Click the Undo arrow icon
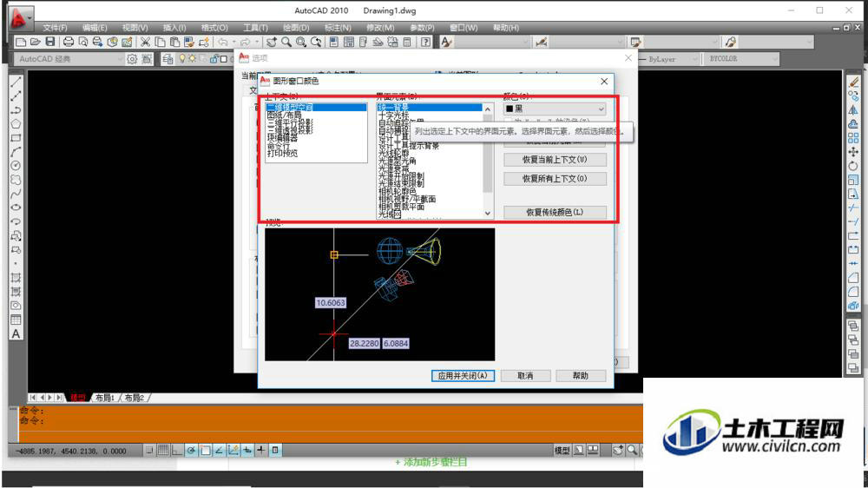Viewport: 868px width, 488px height. (x=222, y=42)
